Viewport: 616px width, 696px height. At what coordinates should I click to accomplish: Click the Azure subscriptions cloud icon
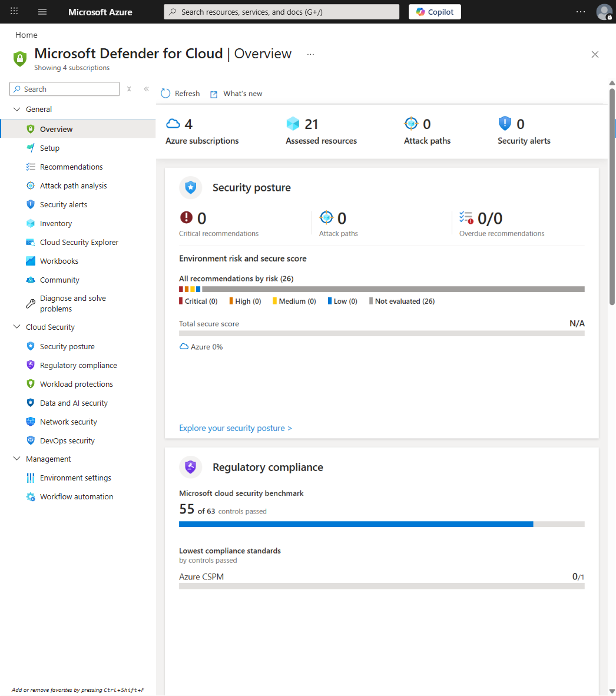pyautogui.click(x=173, y=124)
